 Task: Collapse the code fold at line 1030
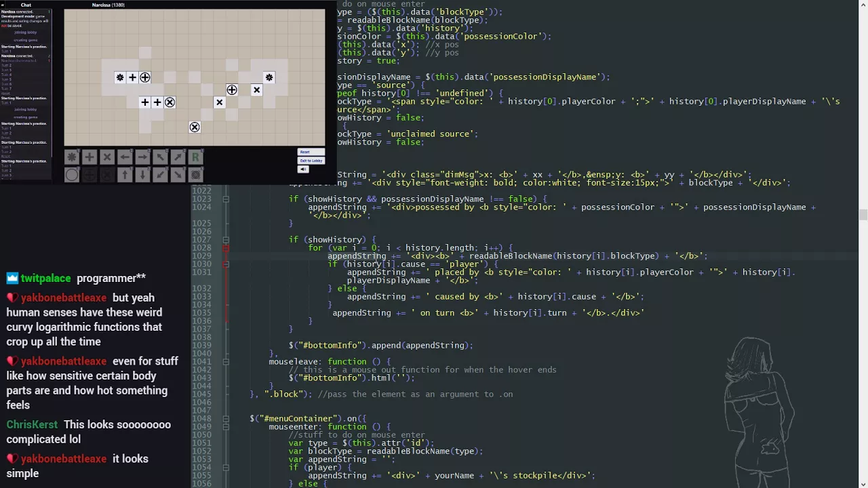click(x=226, y=264)
